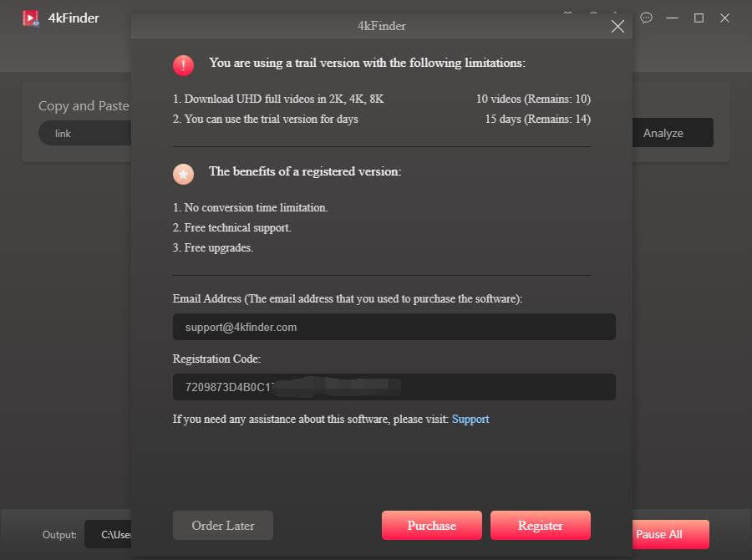Viewport: 752px width, 560px height.
Task: Close the 4kFinder registration dialog
Action: pos(617,27)
